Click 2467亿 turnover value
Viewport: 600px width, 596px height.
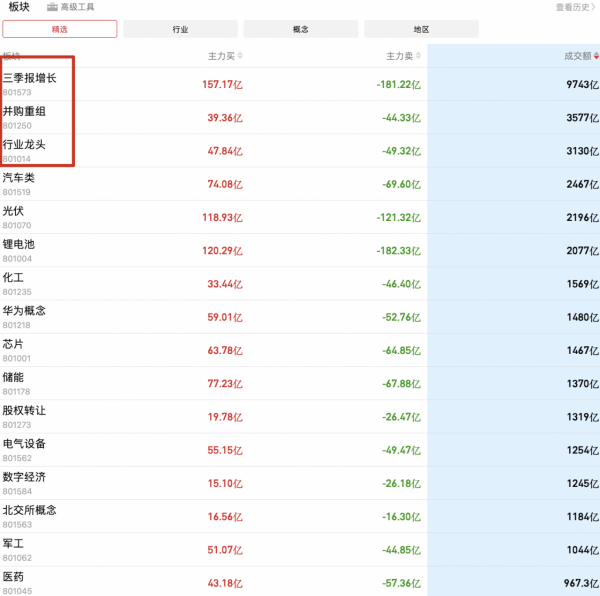(582, 184)
